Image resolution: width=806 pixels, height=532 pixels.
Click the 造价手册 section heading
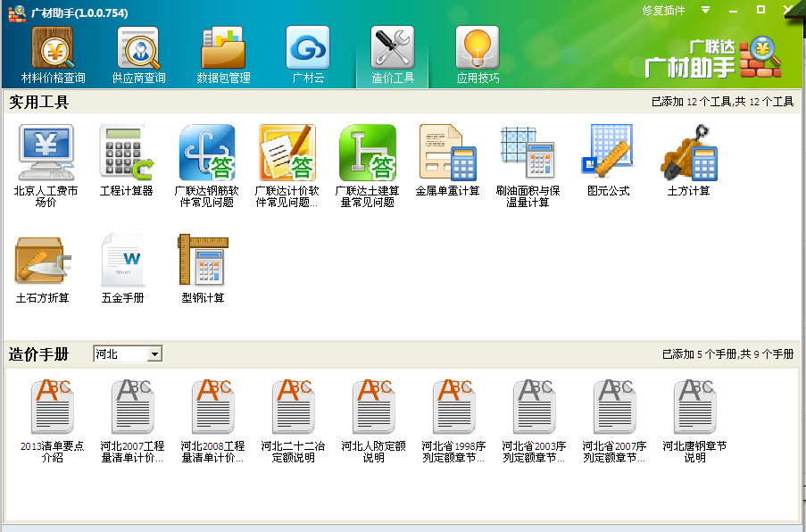[39, 354]
